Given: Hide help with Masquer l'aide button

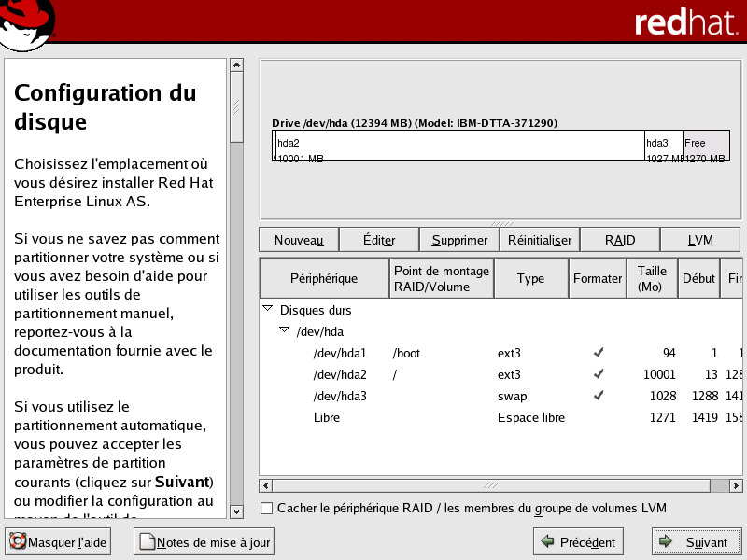Looking at the screenshot, I should [x=58, y=541].
